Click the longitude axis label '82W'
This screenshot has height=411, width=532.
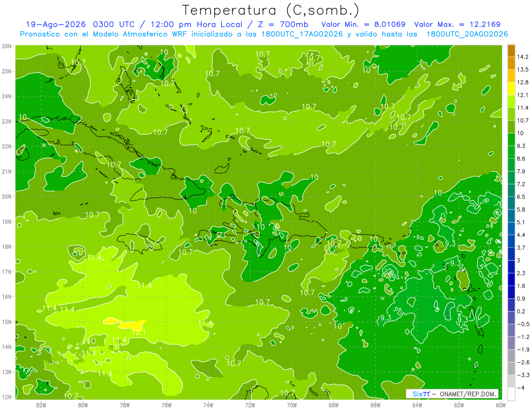coord(41,405)
